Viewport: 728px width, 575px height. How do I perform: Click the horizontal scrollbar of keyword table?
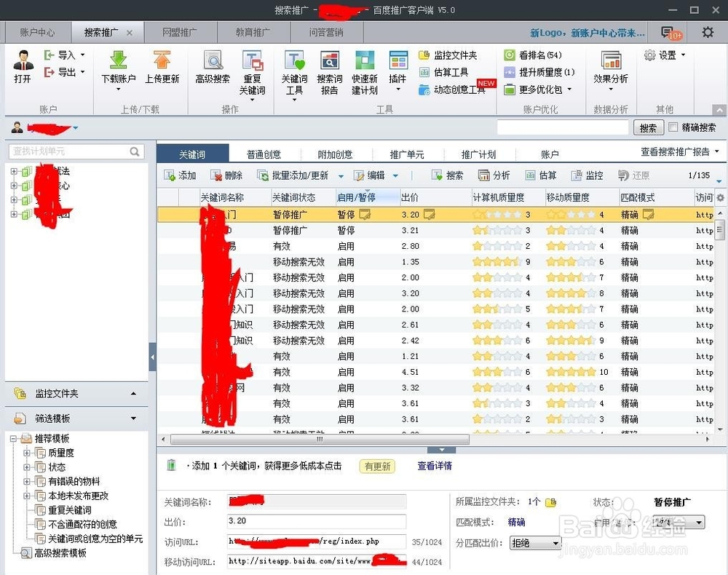tap(320, 439)
